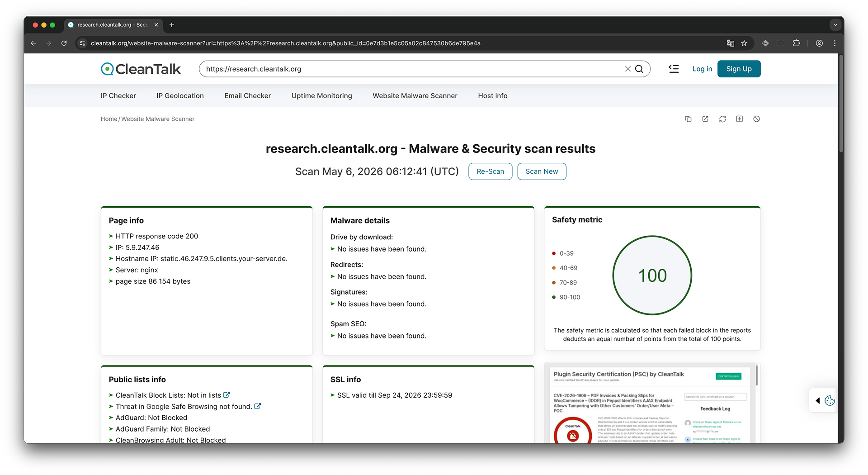This screenshot has width=868, height=475.
Task: Open Host info menu item
Action: coord(493,95)
